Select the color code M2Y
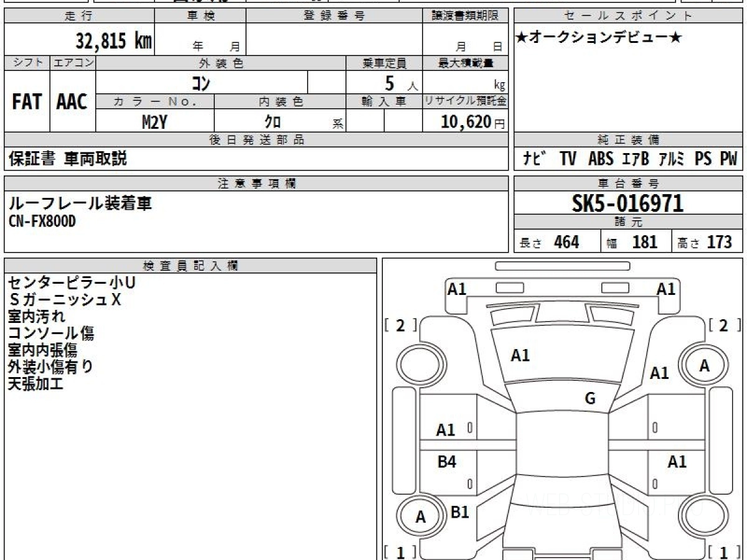The width and height of the screenshot is (747, 560). (x=154, y=122)
